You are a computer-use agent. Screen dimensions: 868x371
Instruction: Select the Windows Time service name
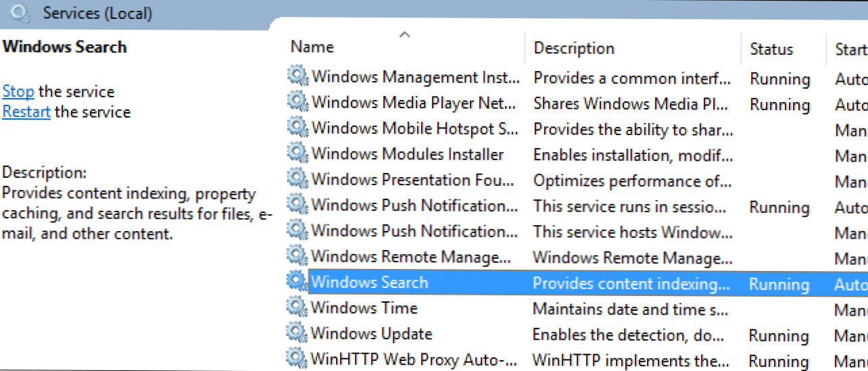pos(364,307)
